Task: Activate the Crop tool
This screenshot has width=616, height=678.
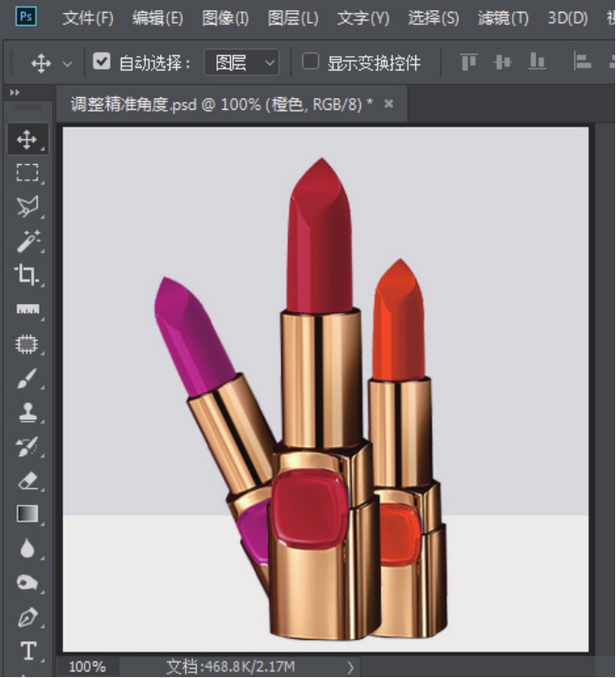Action: [x=27, y=274]
